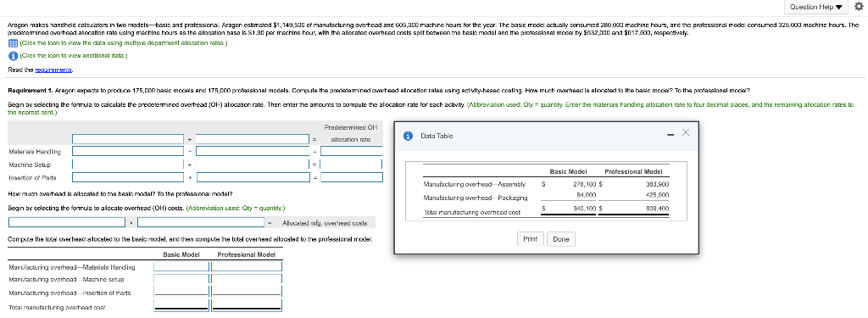Screen dimensions: 868x318
Task: Close the Data Table dialog
Action: coord(685,132)
